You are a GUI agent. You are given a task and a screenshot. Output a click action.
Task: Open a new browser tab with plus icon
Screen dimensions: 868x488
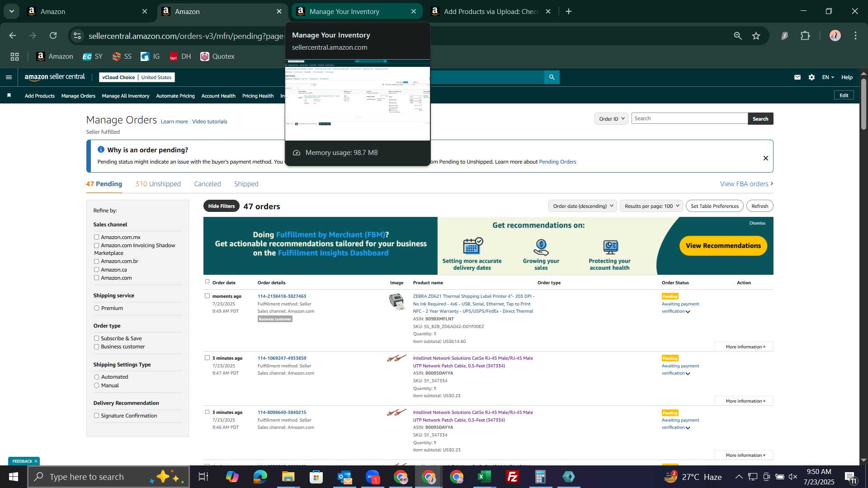click(x=569, y=11)
